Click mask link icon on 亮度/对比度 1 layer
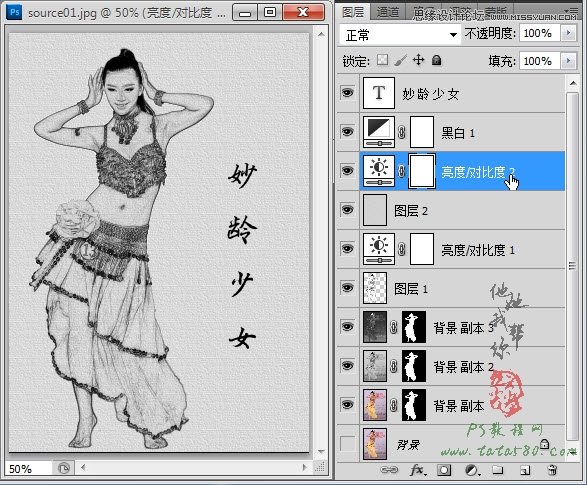Image resolution: width=587 pixels, height=485 pixels. click(x=402, y=249)
